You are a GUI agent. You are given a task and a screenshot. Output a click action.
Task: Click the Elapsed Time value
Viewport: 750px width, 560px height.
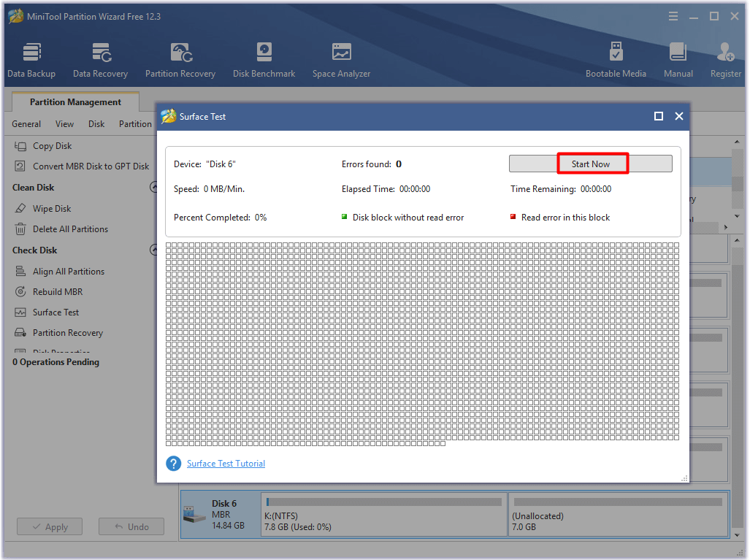click(415, 189)
